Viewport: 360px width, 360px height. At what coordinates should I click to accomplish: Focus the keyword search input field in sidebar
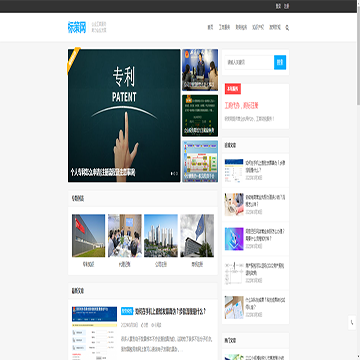249,62
